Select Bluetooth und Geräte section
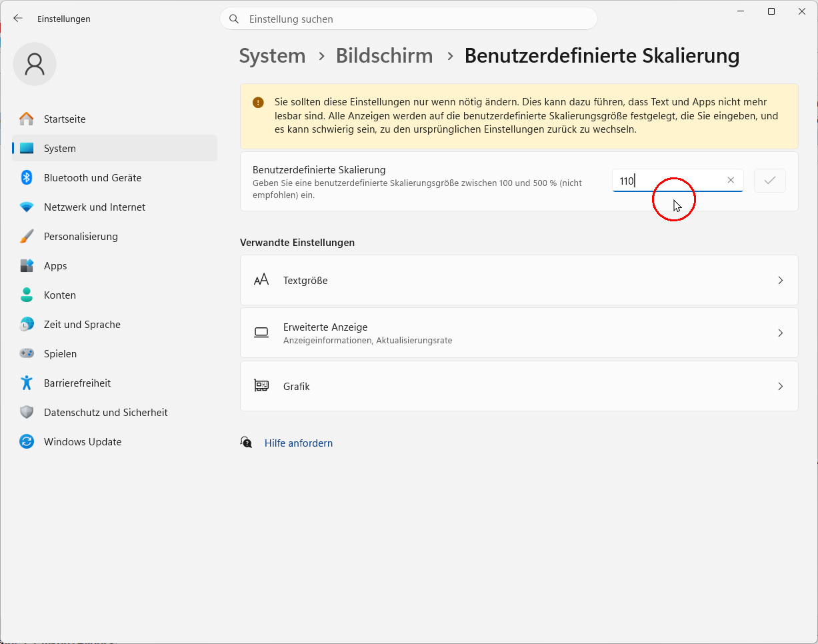This screenshot has width=818, height=644. pyautogui.click(x=115, y=178)
